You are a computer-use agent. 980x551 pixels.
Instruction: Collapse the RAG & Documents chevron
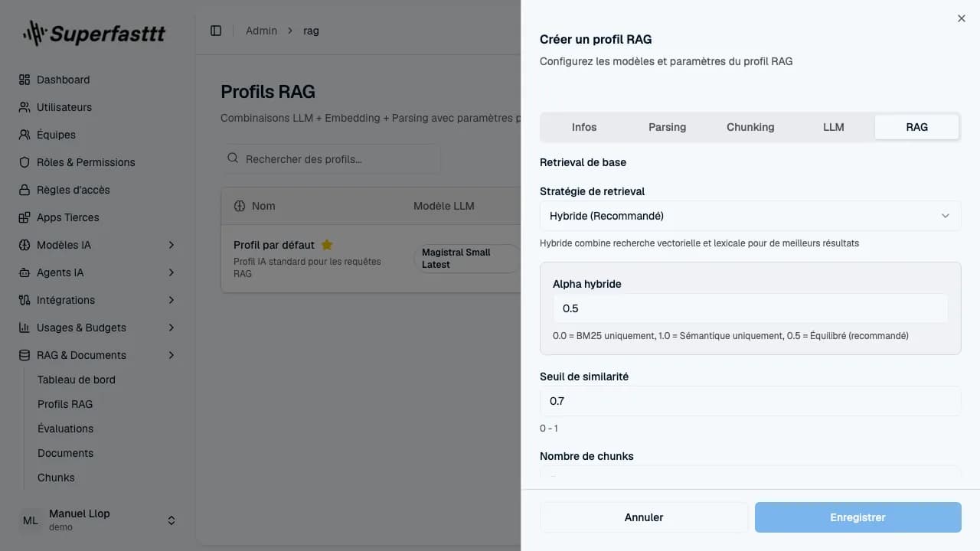171,355
